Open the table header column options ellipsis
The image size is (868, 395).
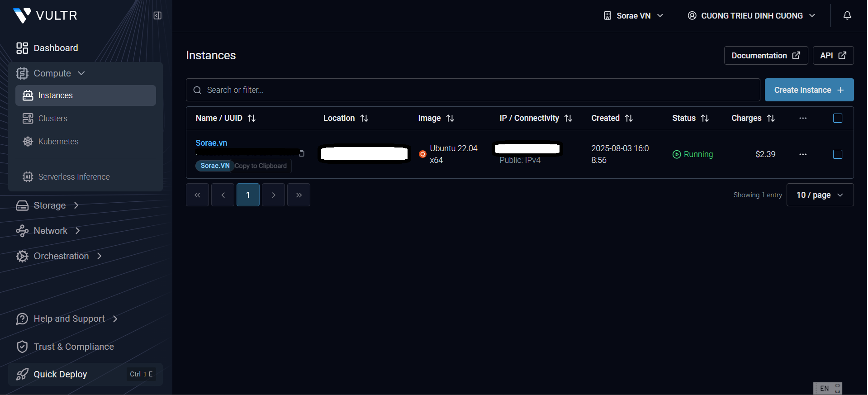point(803,118)
